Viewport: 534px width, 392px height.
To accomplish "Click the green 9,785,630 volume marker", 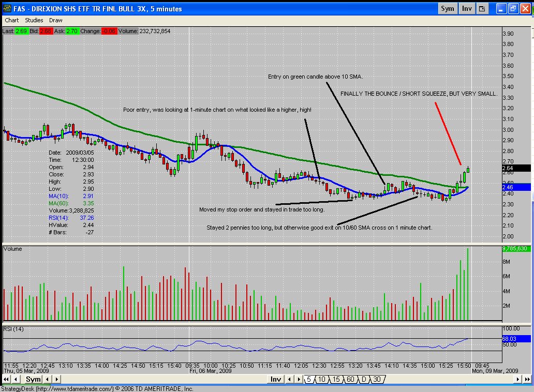I will pos(516,249).
